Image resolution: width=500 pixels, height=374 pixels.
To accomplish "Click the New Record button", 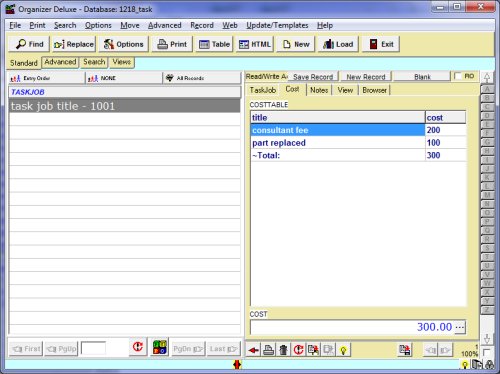I will tap(366, 77).
